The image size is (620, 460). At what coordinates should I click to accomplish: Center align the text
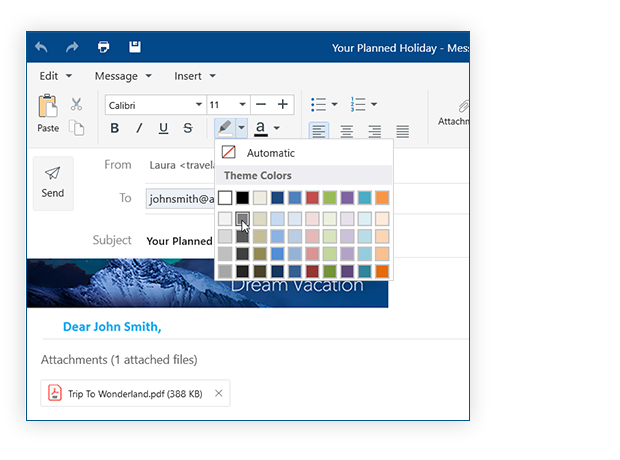[x=347, y=131]
